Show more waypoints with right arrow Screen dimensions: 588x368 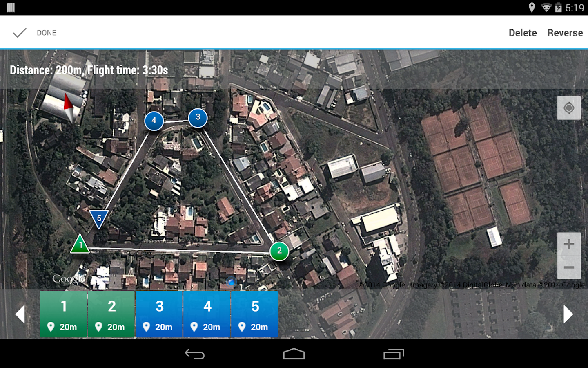click(568, 314)
